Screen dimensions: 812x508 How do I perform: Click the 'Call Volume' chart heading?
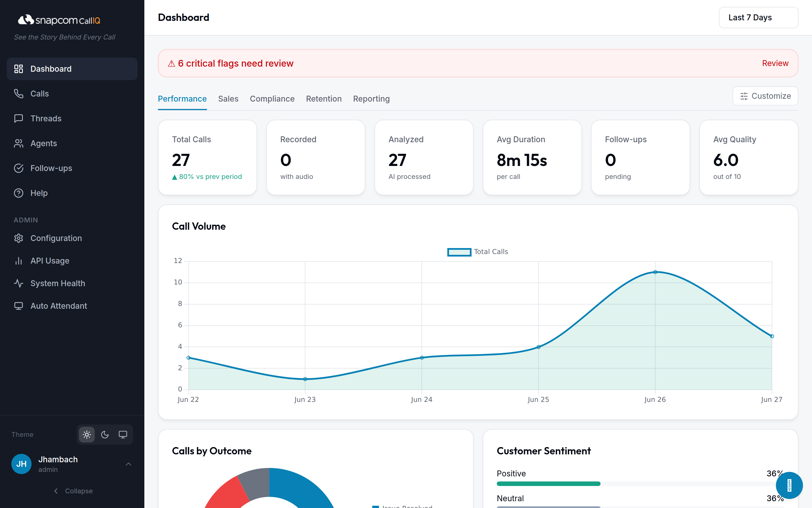(199, 226)
